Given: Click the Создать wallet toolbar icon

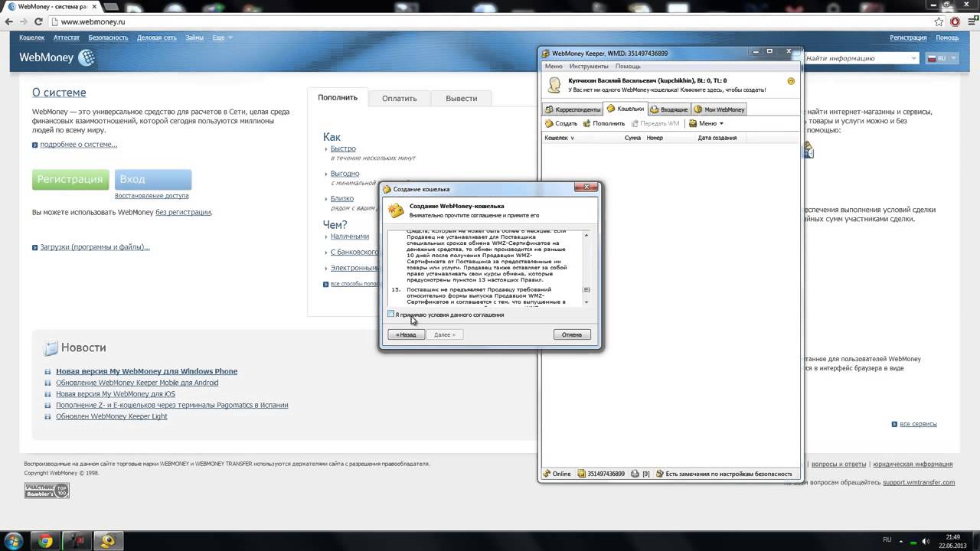Looking at the screenshot, I should pos(561,123).
